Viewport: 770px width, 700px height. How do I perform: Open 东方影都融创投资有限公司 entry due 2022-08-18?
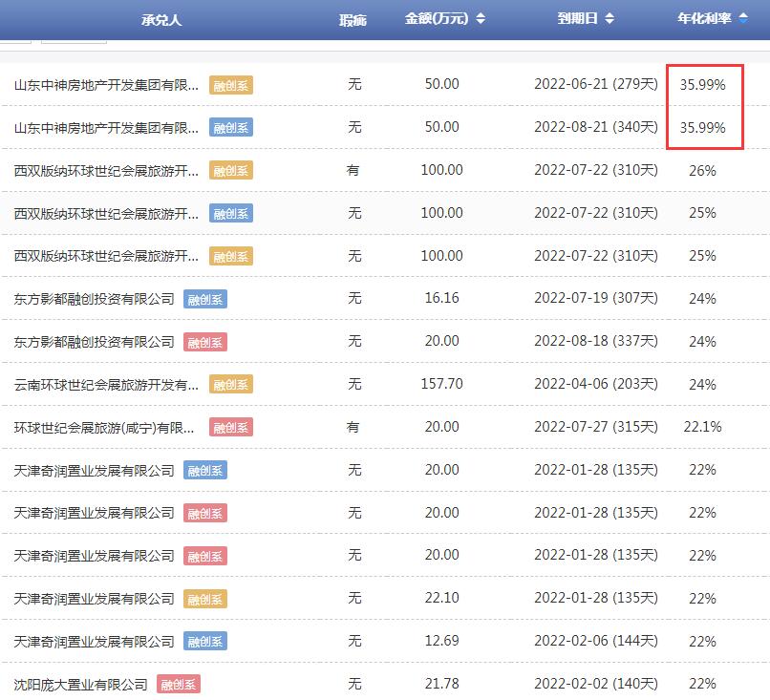94,342
